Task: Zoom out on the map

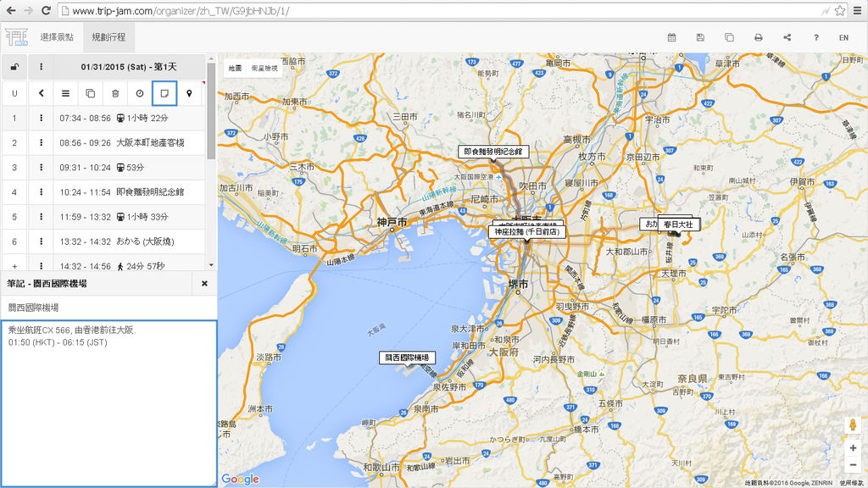Action: pos(853,465)
